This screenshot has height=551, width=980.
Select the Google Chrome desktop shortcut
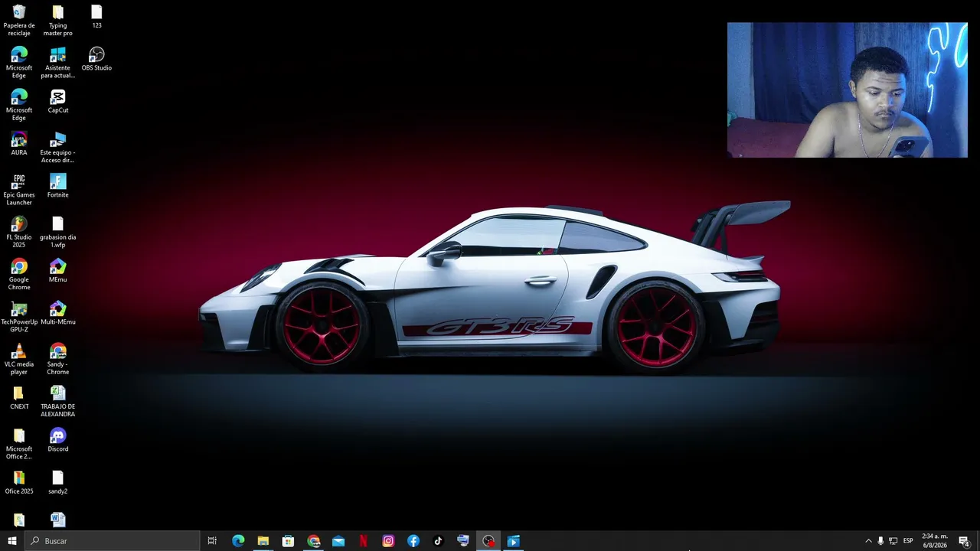tap(19, 274)
